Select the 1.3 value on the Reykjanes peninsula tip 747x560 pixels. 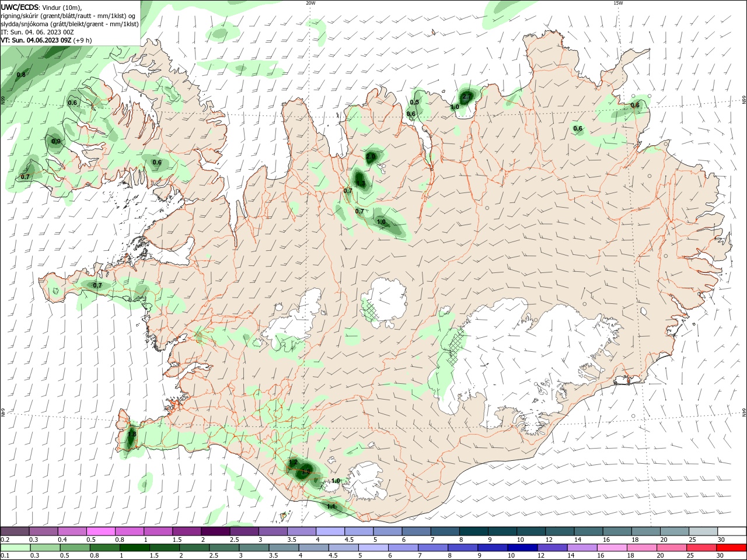[132, 434]
